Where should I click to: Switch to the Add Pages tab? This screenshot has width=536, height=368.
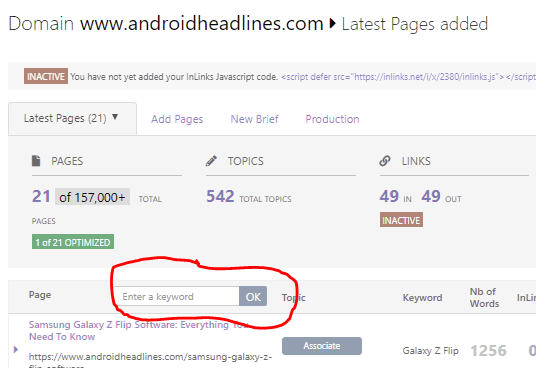pyautogui.click(x=177, y=119)
